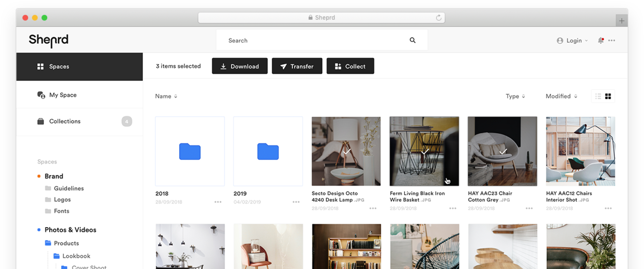Click the search magnifier icon
644x269 pixels.
click(412, 40)
